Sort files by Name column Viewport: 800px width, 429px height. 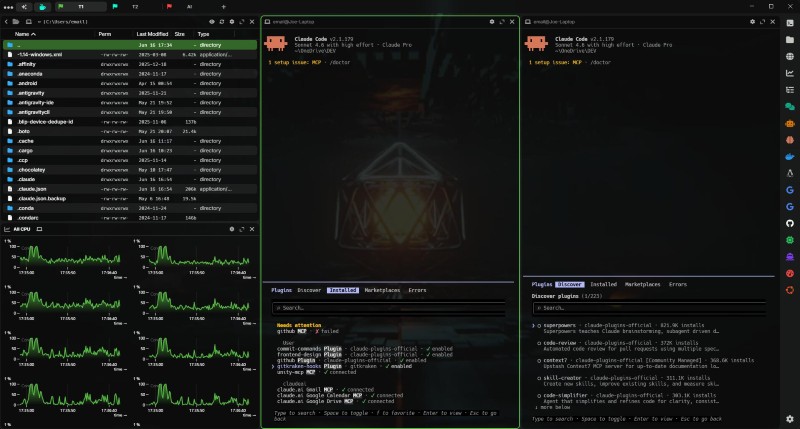point(25,34)
